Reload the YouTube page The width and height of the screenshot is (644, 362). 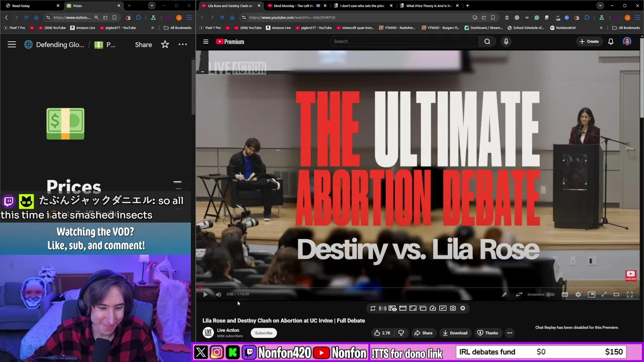tap(221, 17)
